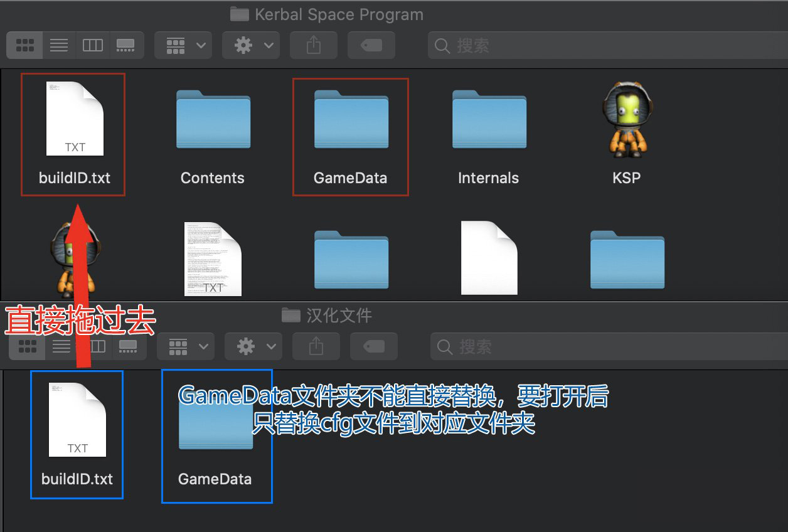Select the TXT document in second row
This screenshot has width=788, height=532.
pyautogui.click(x=213, y=258)
